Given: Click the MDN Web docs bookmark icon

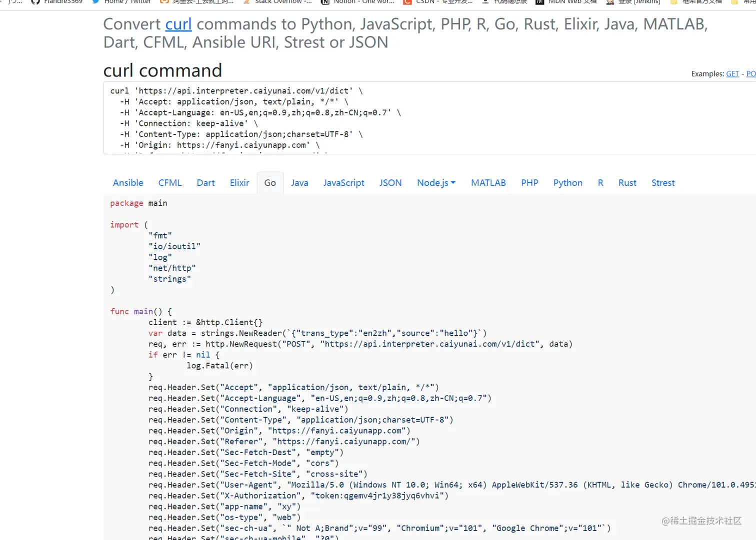Looking at the screenshot, I should 539,1.
